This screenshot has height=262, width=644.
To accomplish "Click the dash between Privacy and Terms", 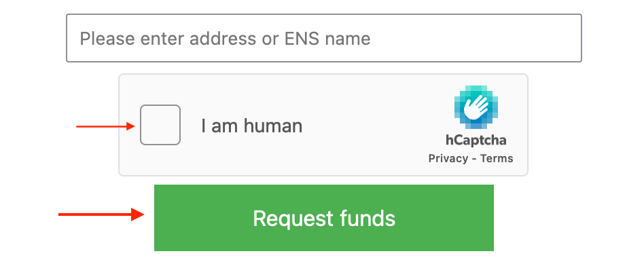I will point(474,159).
